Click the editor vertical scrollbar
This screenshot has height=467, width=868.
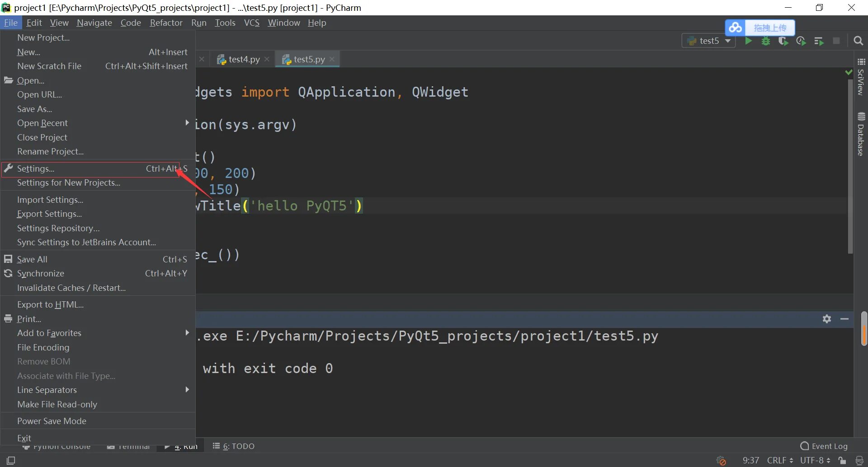coord(850,166)
